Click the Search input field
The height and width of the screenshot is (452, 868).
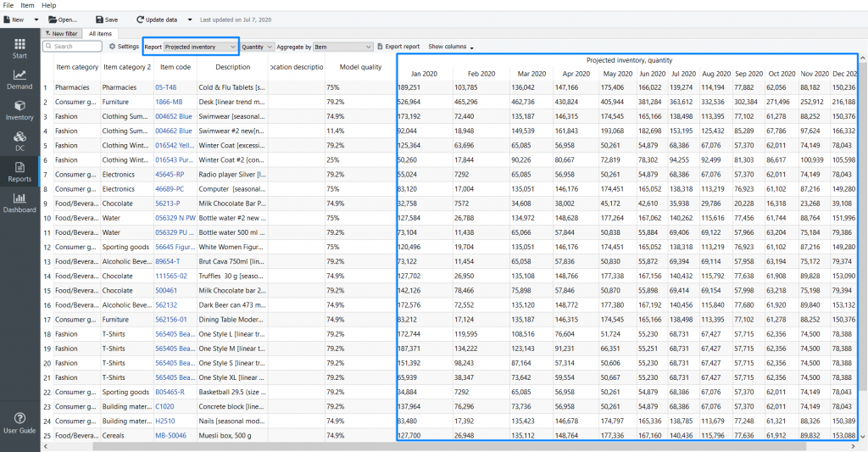(74, 47)
